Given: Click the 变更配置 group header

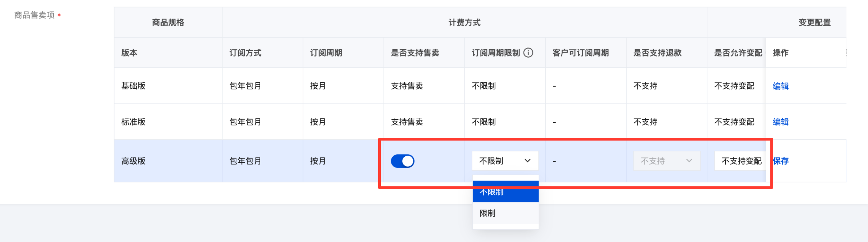Looking at the screenshot, I should [x=814, y=23].
